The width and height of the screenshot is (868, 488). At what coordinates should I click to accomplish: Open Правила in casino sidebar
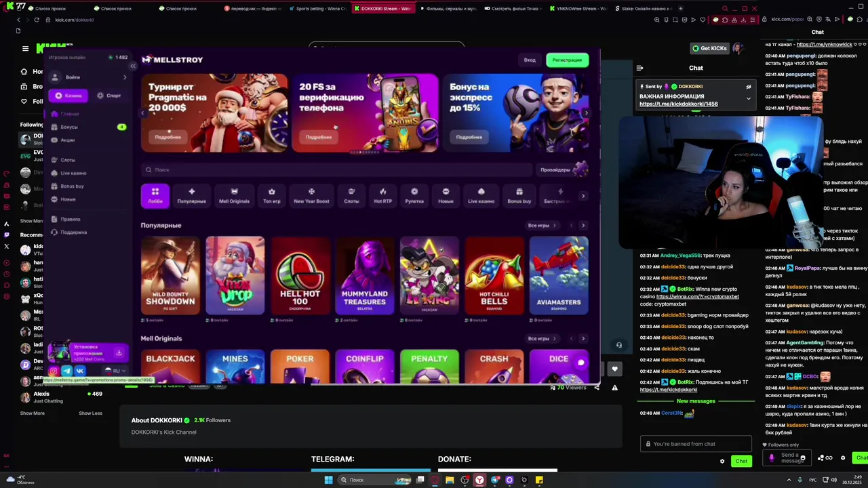click(x=70, y=219)
